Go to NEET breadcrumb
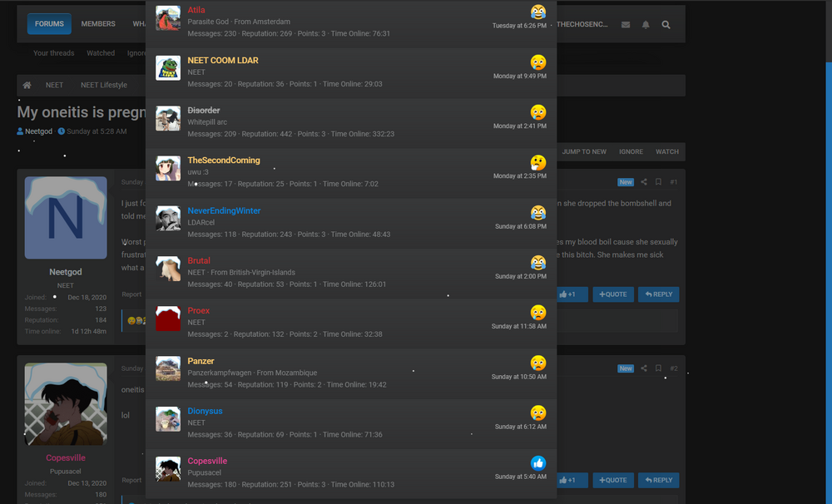The image size is (832, 504). (x=54, y=85)
